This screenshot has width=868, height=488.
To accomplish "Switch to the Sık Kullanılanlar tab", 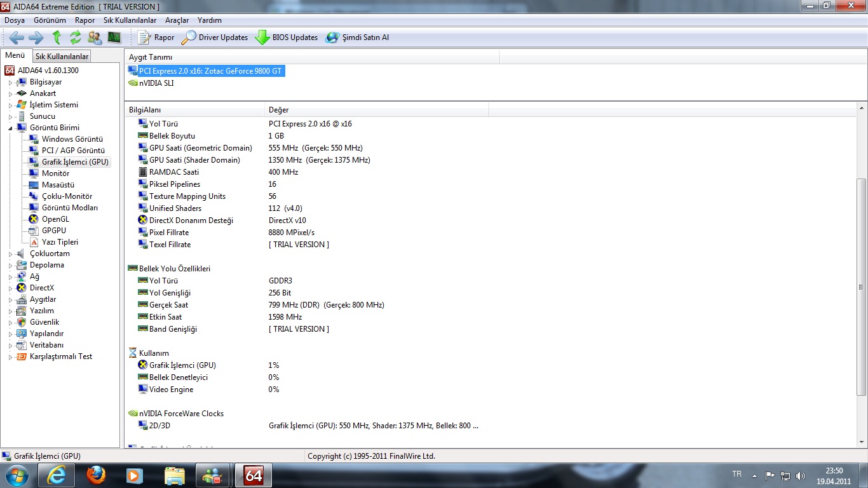I will pos(62,57).
